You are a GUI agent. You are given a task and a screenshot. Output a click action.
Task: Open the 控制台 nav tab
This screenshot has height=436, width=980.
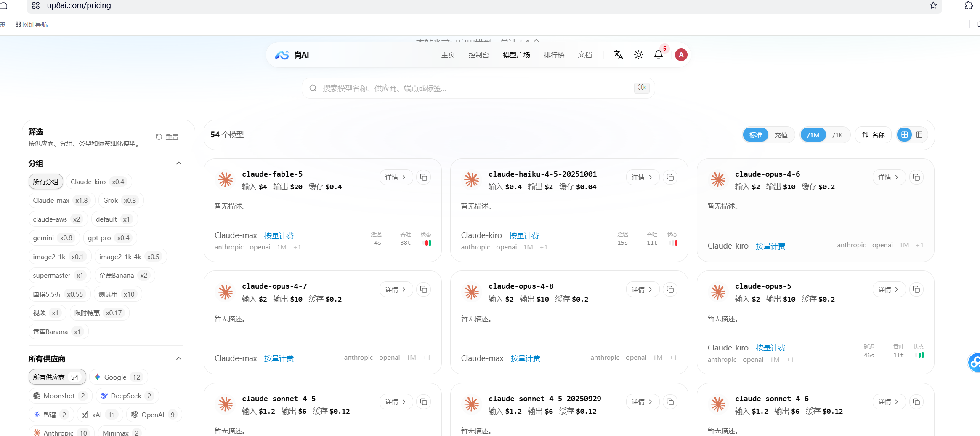479,55
